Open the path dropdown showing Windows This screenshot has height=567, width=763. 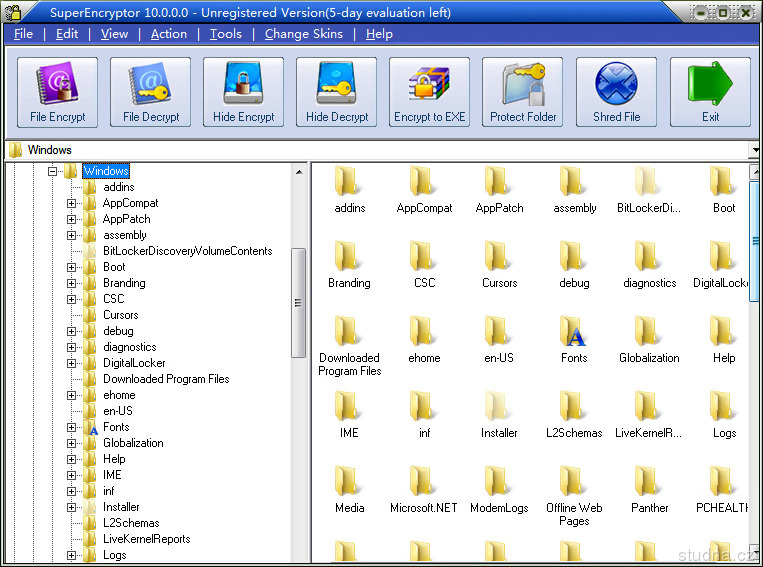755,150
